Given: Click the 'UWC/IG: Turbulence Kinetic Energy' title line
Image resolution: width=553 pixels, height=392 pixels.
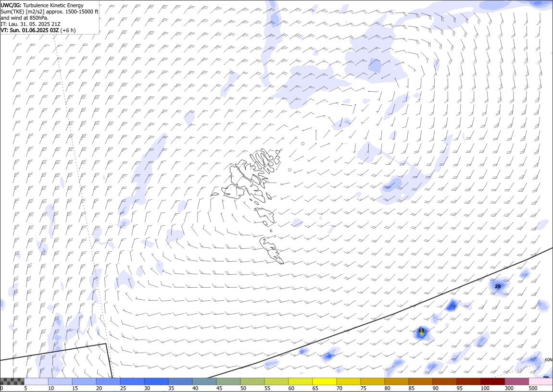Looking at the screenshot, I should tap(42, 5).
